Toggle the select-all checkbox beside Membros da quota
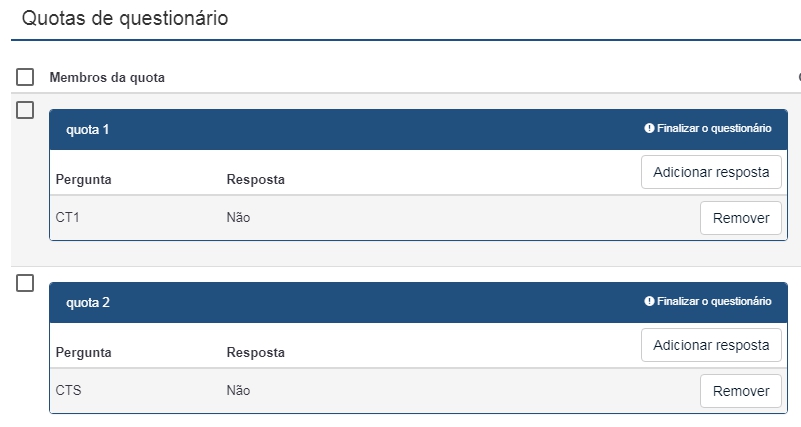 click(26, 77)
